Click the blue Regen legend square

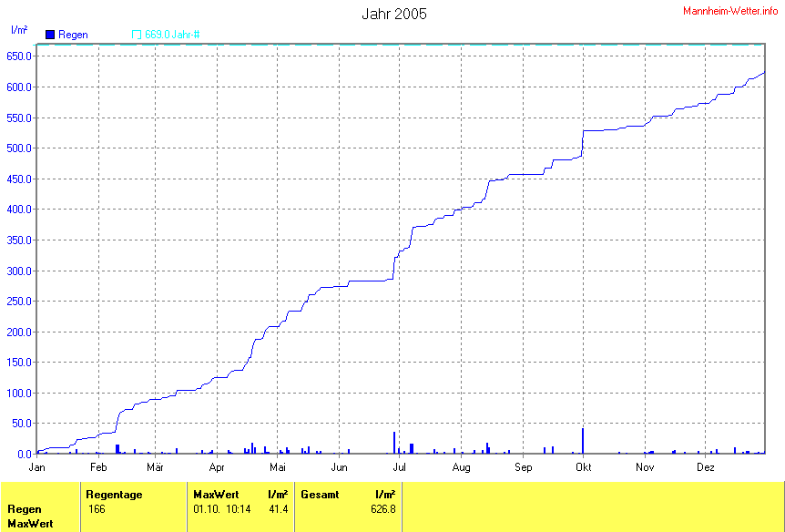pos(50,35)
